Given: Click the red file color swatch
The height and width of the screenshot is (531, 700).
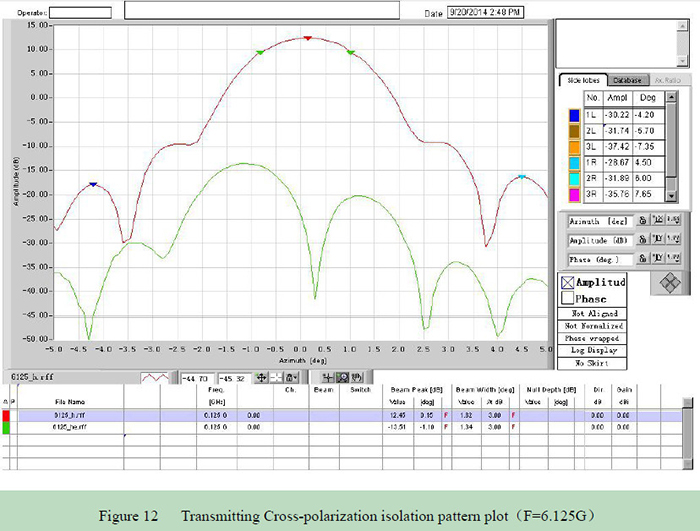Looking at the screenshot, I should coord(6,416).
